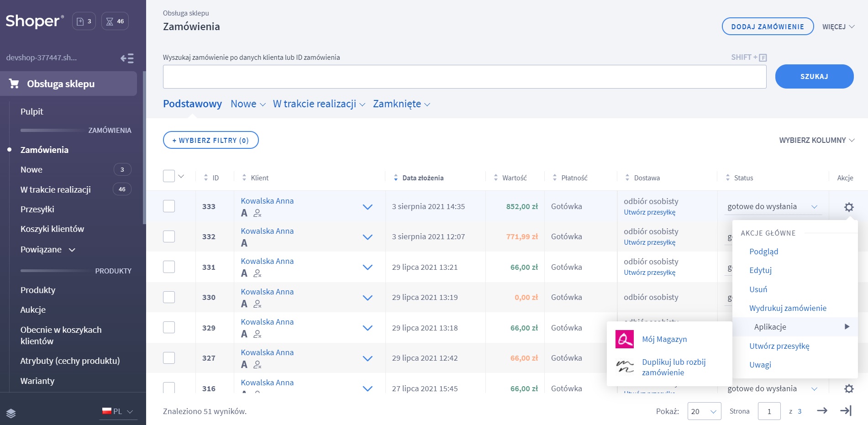Click WYBIERZ FILTRY (0) button

(210, 140)
